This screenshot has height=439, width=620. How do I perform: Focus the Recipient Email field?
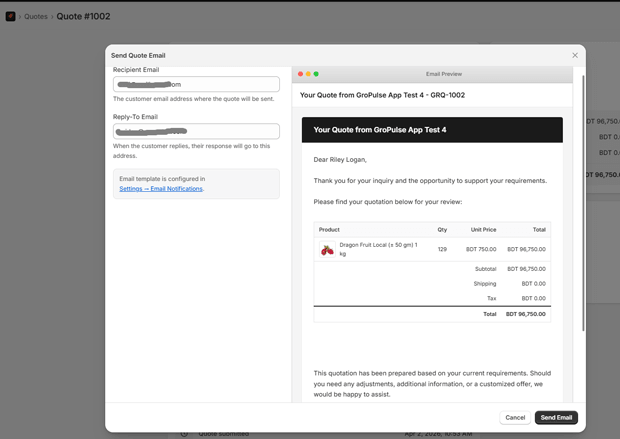(x=196, y=85)
